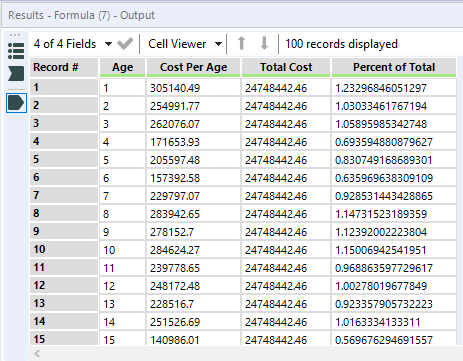Click the Cell Viewer label

(x=177, y=44)
